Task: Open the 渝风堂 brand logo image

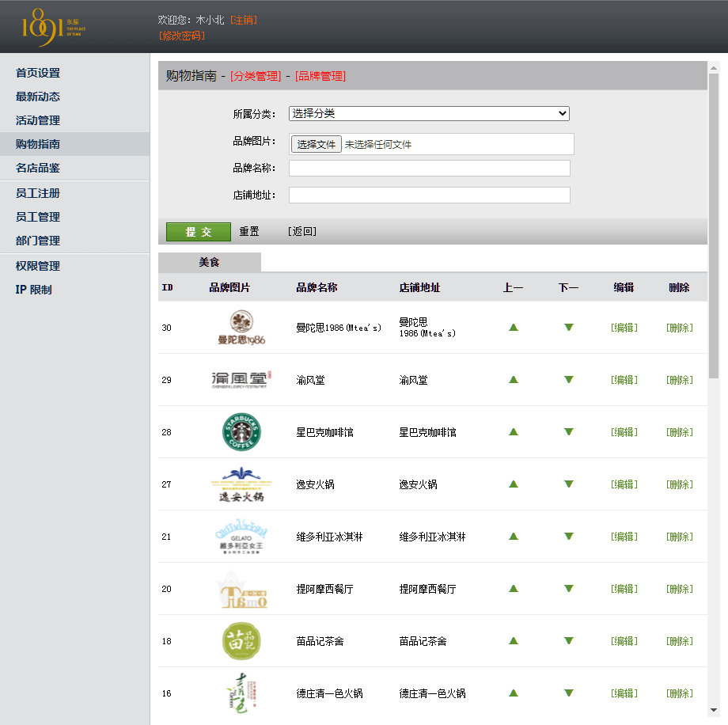Action: click(241, 379)
